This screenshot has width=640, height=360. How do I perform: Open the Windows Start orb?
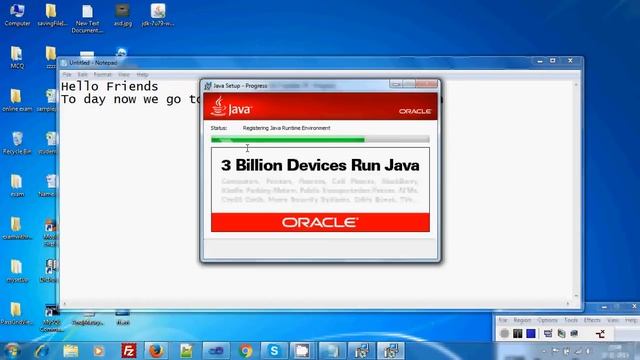point(12,351)
